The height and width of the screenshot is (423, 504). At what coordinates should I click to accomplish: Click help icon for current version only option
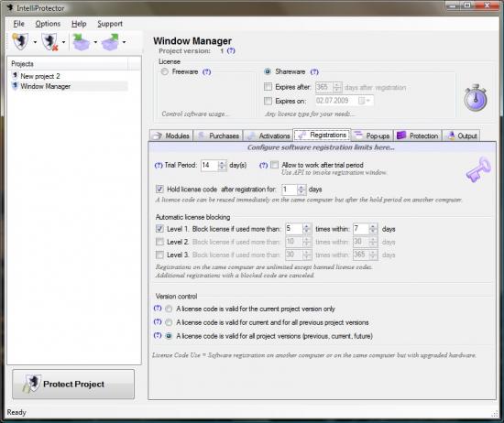click(158, 309)
